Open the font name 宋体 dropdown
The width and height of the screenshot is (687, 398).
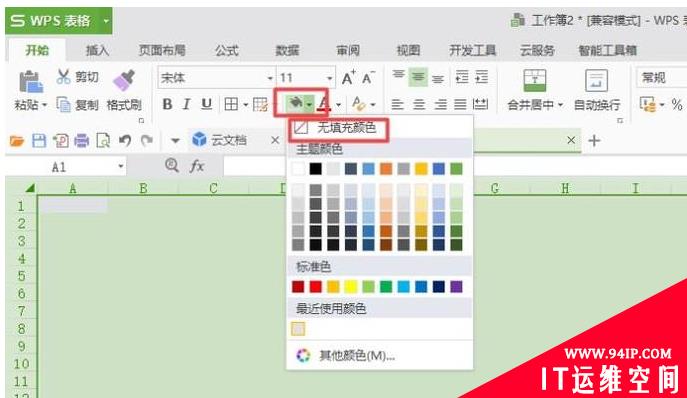pos(270,78)
